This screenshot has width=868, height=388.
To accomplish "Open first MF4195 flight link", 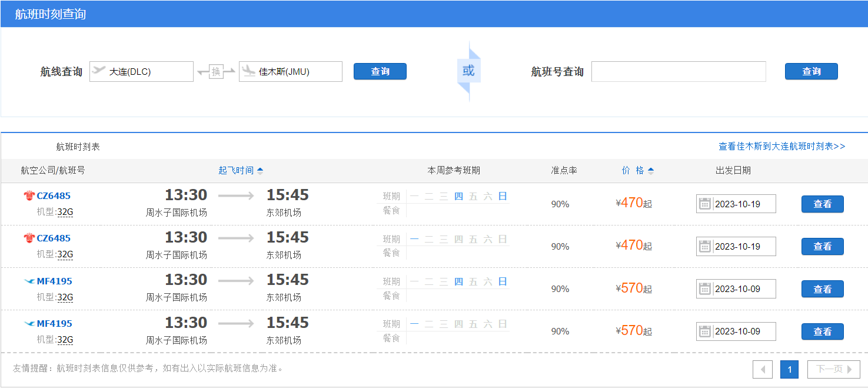I will point(55,281).
